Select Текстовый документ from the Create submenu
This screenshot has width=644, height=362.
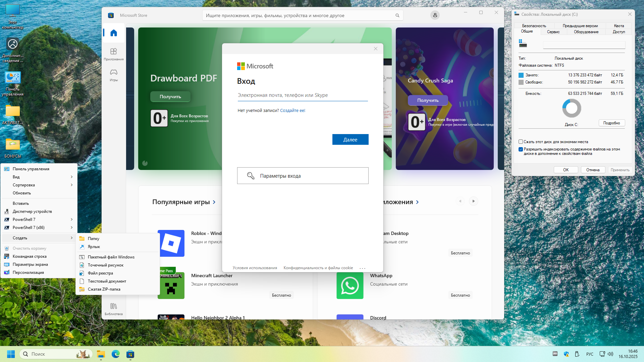(x=107, y=281)
